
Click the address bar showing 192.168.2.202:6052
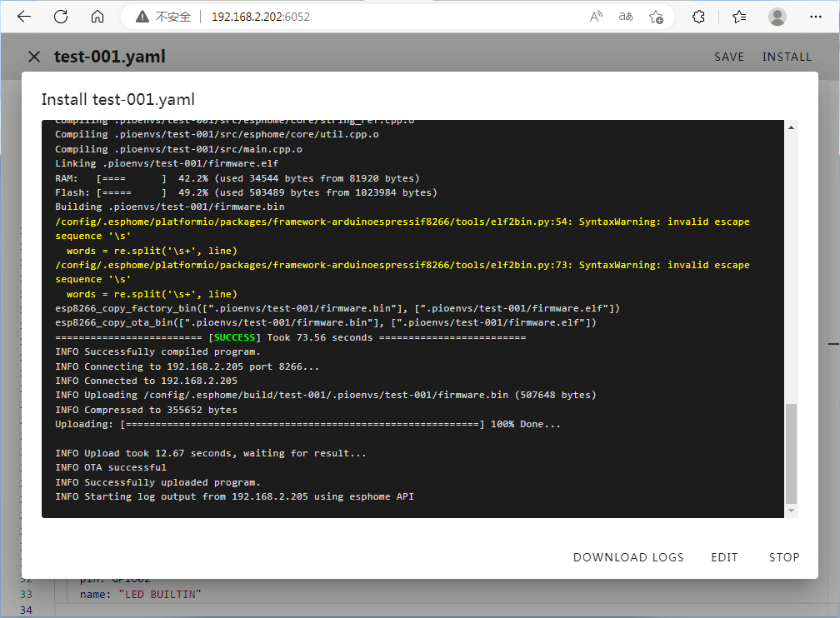click(x=375, y=17)
